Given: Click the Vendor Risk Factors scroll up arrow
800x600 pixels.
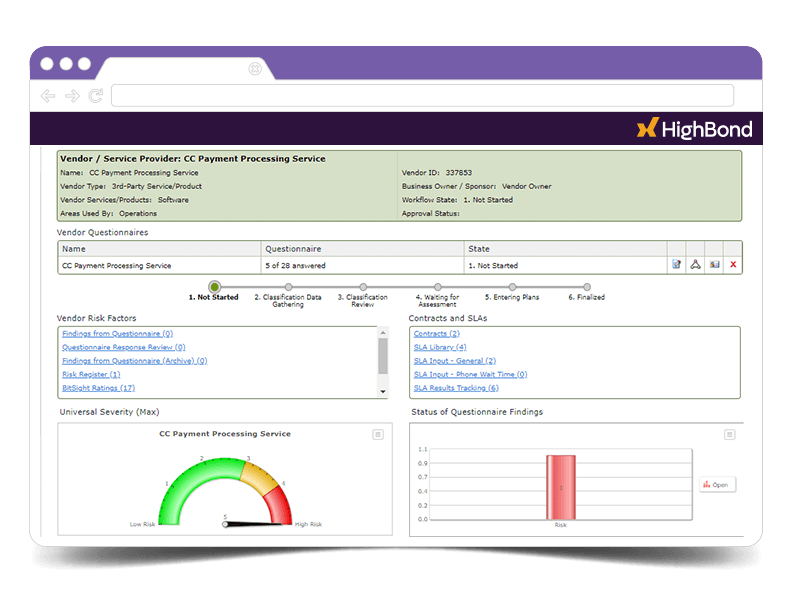Looking at the screenshot, I should tap(383, 333).
